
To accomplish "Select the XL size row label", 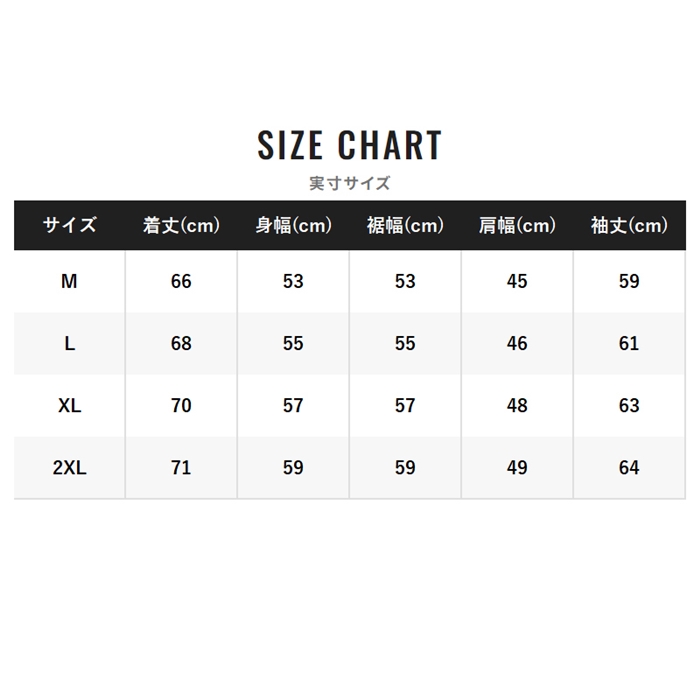I will [x=69, y=405].
